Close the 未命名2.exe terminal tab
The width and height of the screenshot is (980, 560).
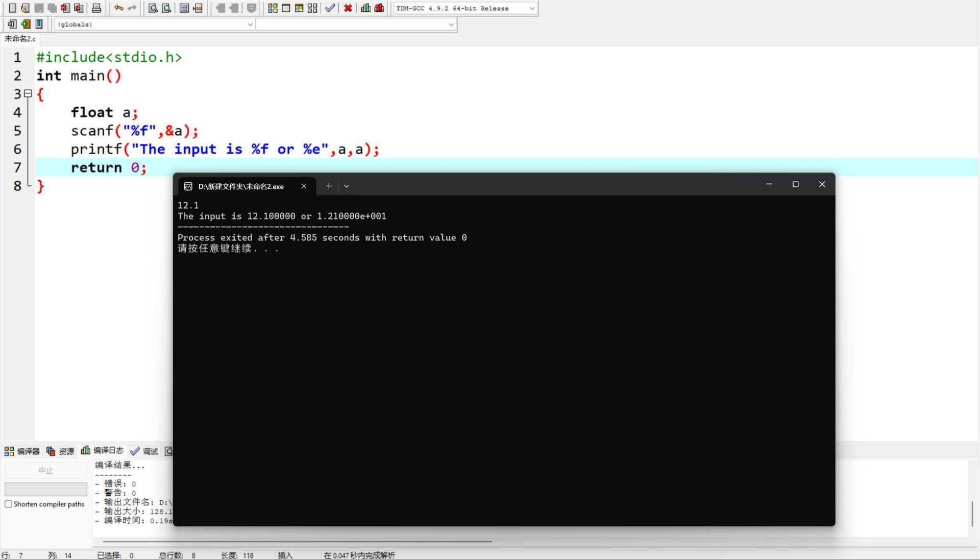[304, 186]
